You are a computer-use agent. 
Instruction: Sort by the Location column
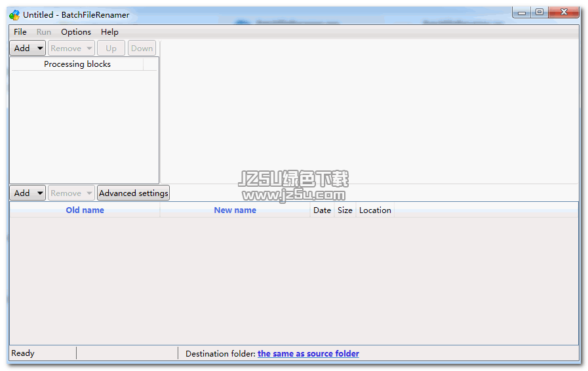(x=375, y=210)
